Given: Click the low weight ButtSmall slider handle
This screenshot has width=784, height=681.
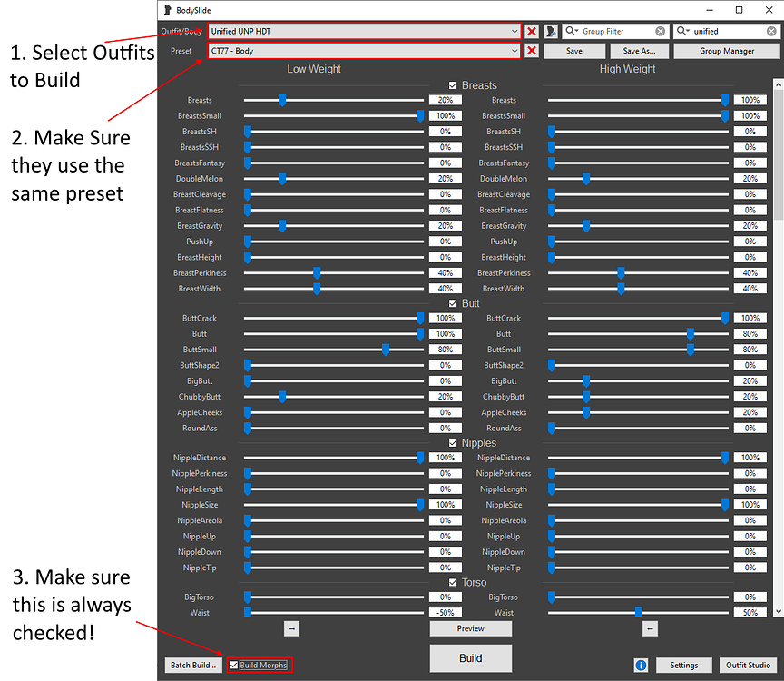Looking at the screenshot, I should (x=386, y=350).
